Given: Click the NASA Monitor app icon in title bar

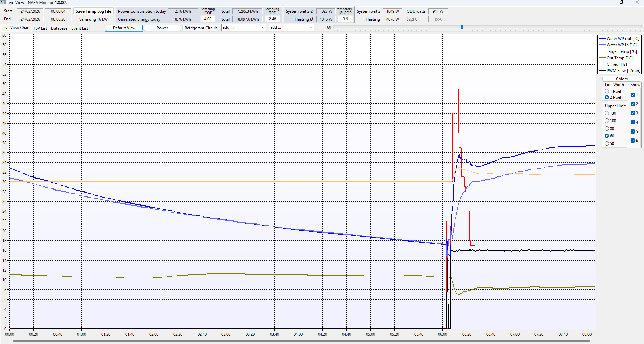Looking at the screenshot, I should point(3,3).
